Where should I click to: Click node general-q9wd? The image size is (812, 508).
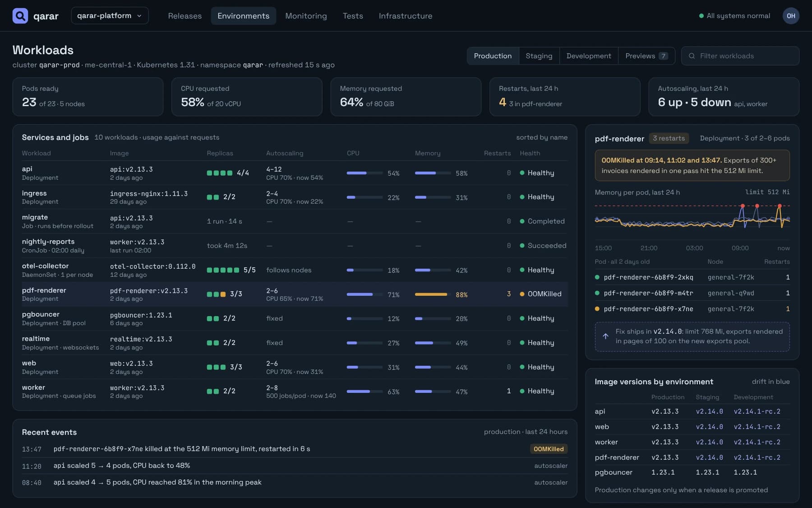(x=731, y=293)
